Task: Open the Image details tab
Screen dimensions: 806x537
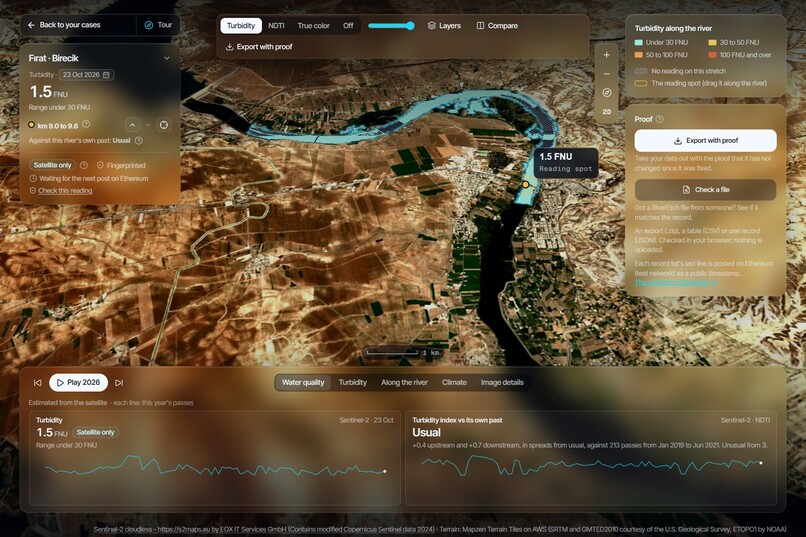Action: [502, 382]
